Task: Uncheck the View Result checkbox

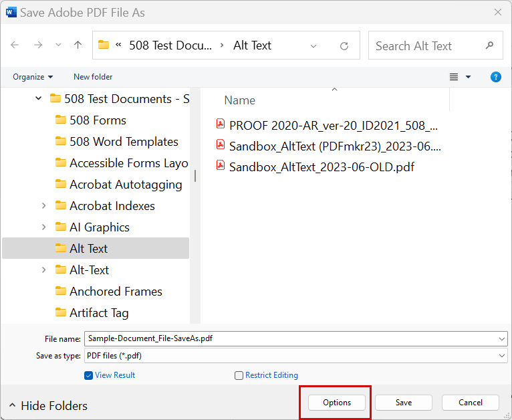Action: 88,376
